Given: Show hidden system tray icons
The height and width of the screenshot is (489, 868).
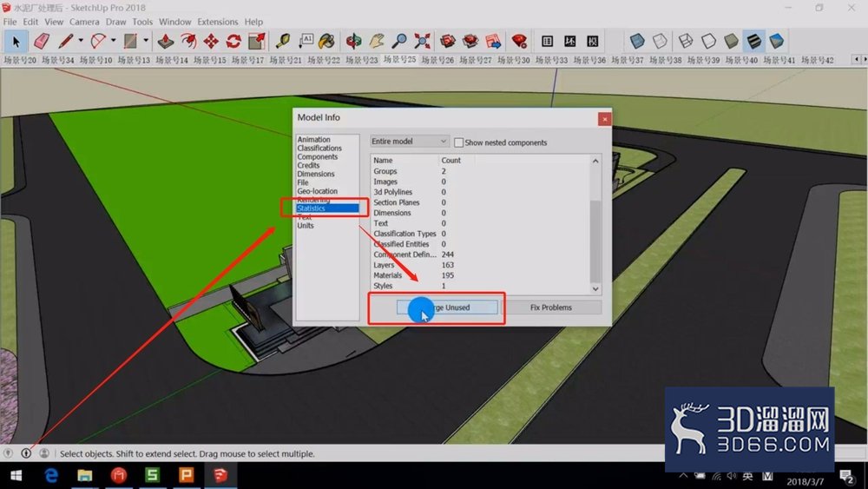Looking at the screenshot, I should (683, 476).
